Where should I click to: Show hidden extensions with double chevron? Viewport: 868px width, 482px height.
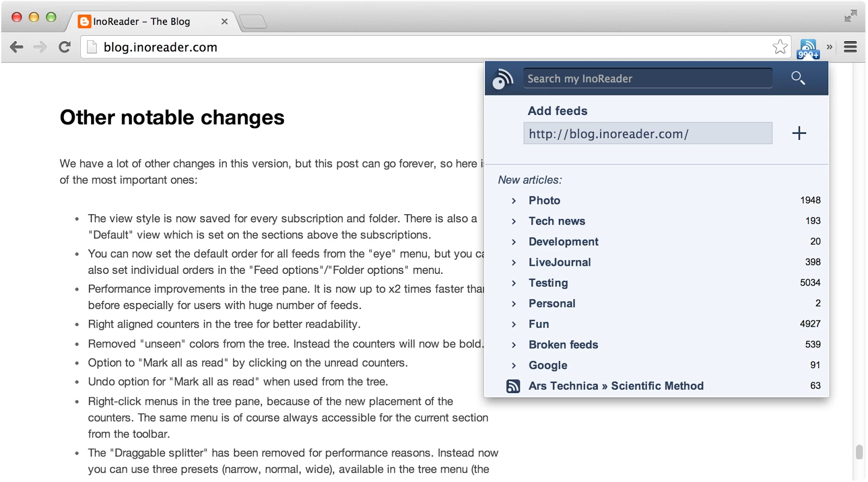[x=829, y=47]
